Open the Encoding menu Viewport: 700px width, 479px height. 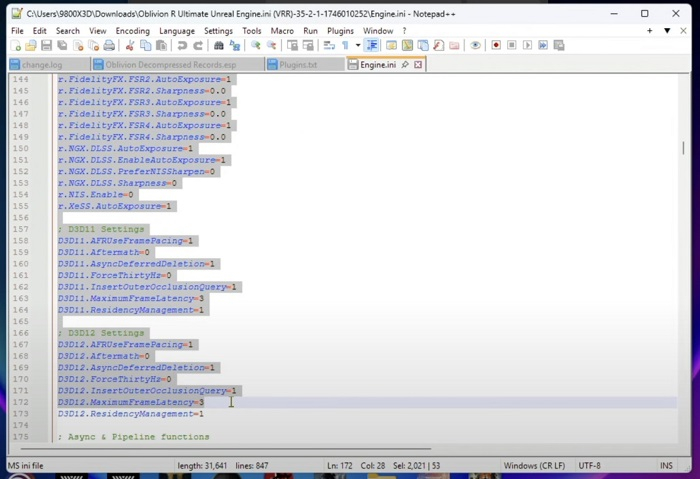coord(132,31)
